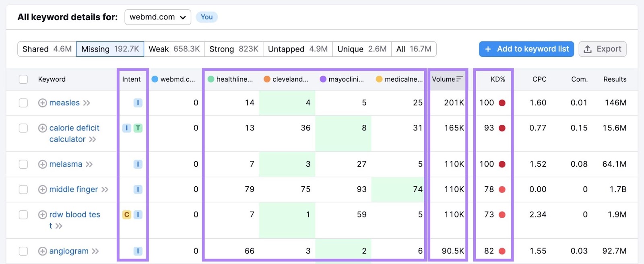The image size is (644, 264).
Task: Click the Transactional intent badge for calorie deficit calculator
Action: [138, 128]
